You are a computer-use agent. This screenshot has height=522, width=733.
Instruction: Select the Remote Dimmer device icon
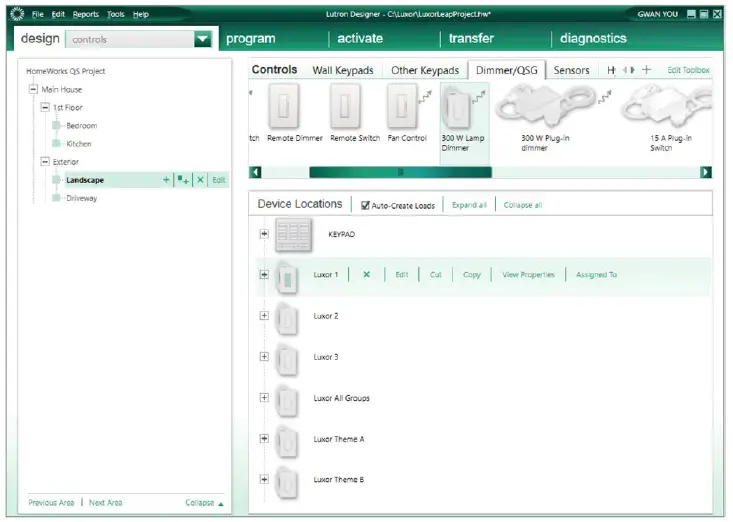[284, 106]
